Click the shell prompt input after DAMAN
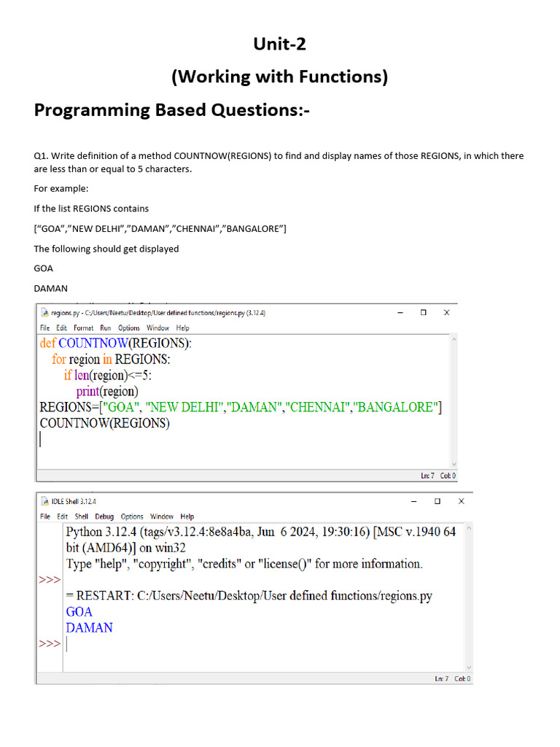560x747 pixels. pos(263,644)
